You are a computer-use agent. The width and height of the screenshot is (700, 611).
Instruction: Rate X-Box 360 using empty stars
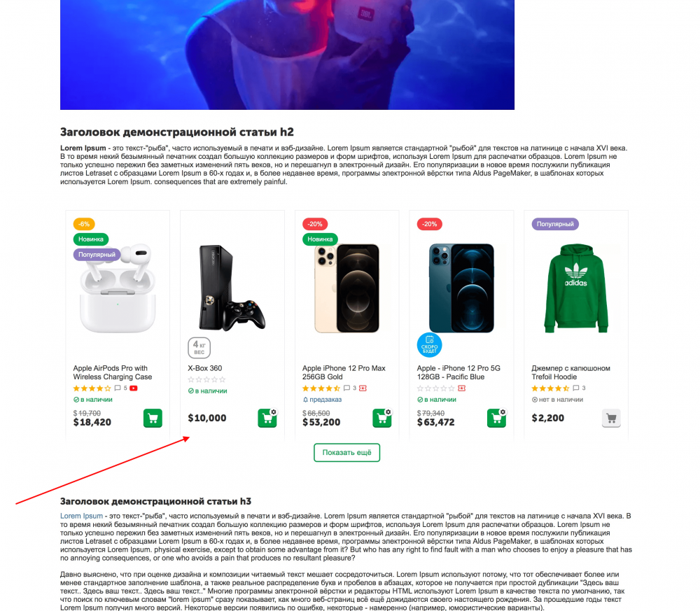tap(206, 379)
